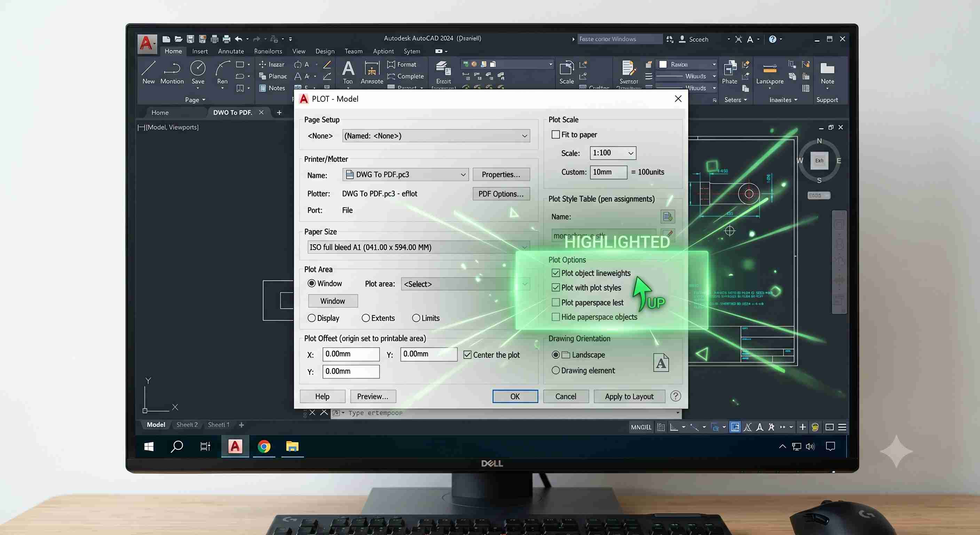Image resolution: width=980 pixels, height=535 pixels.
Task: Open the Design ribbon tab
Action: 325,51
